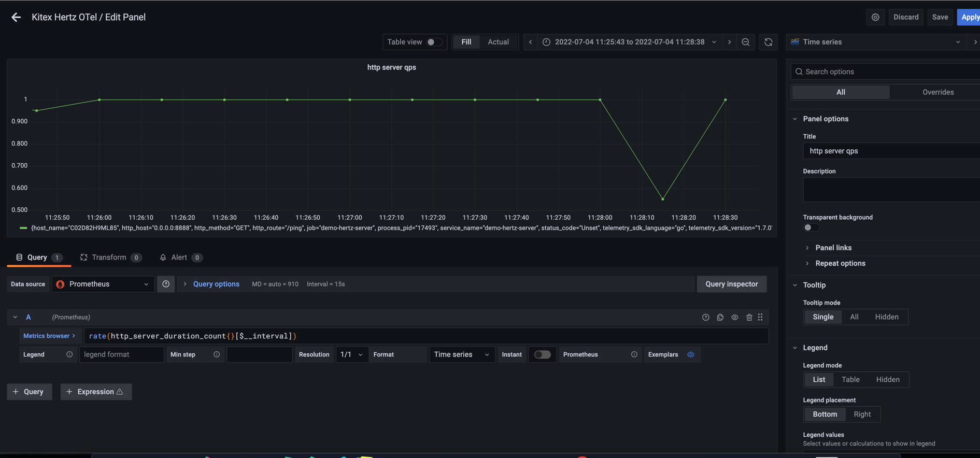Viewport: 980px width, 458px height.
Task: Refresh the dashboard panel
Action: tap(769, 42)
